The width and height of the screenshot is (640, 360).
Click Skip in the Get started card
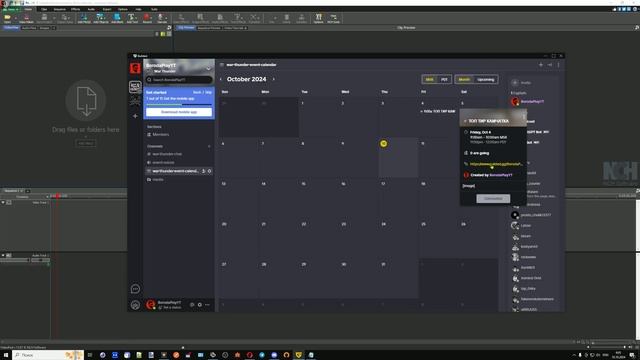tap(209, 93)
